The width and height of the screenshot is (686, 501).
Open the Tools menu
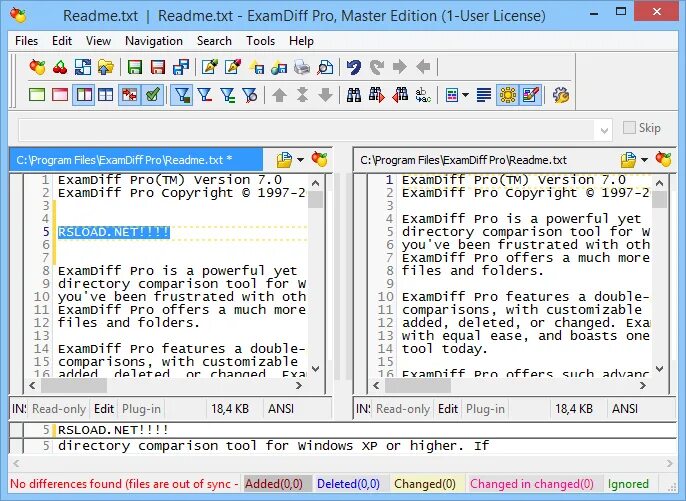(x=260, y=41)
